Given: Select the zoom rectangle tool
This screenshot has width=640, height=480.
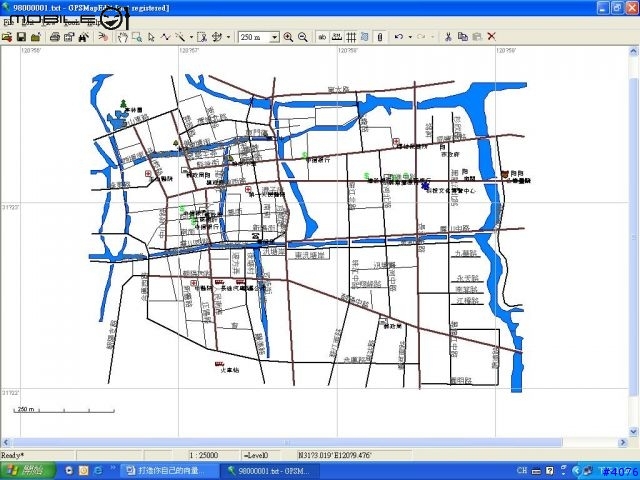Looking at the screenshot, I should (137, 37).
